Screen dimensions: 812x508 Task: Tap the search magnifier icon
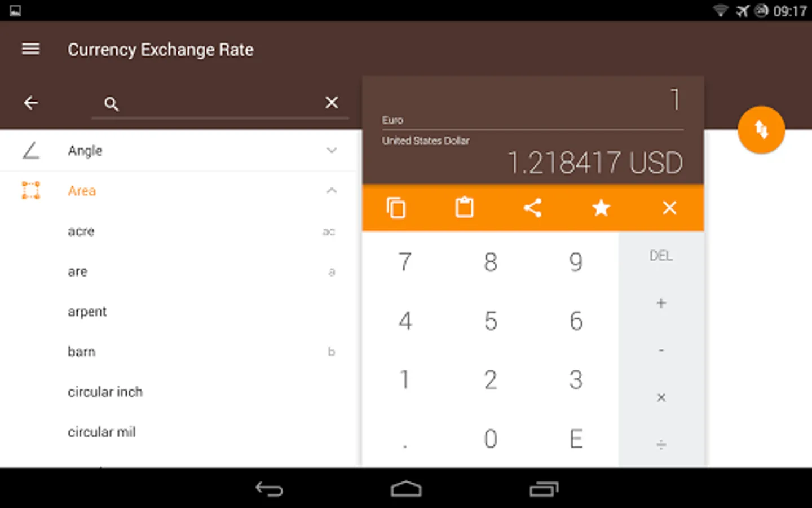pyautogui.click(x=111, y=104)
